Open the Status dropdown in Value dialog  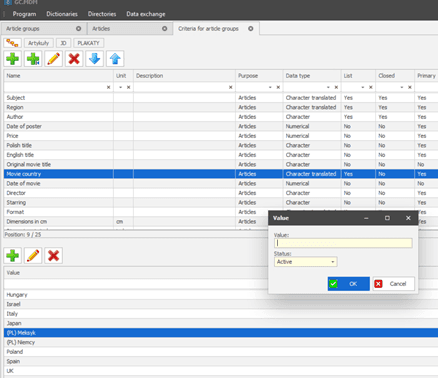333,262
